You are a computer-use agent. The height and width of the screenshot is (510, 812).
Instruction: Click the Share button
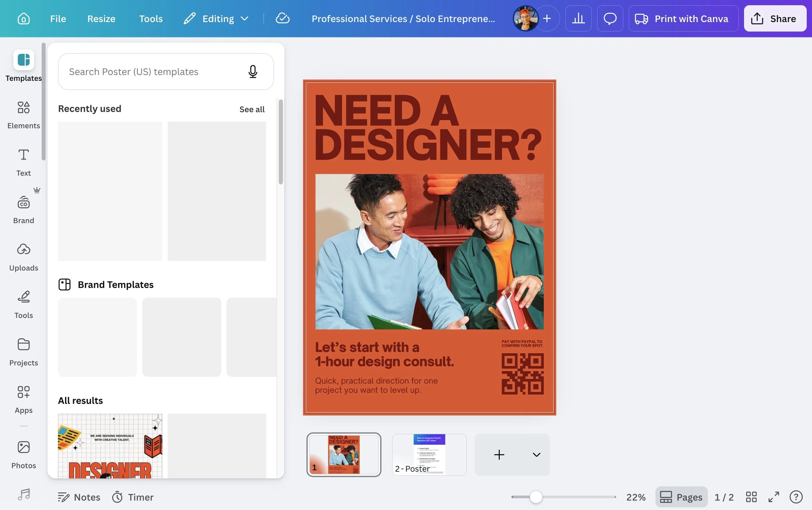point(775,19)
